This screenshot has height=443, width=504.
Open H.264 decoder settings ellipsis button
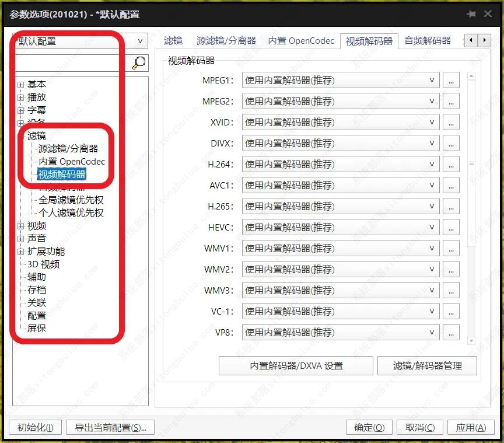[x=451, y=165]
